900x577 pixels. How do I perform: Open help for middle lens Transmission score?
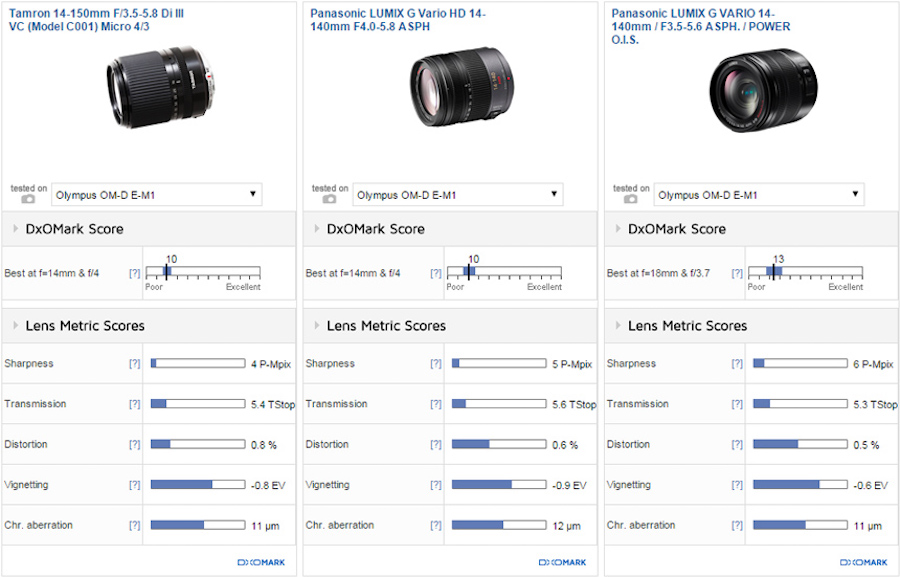pyautogui.click(x=435, y=404)
